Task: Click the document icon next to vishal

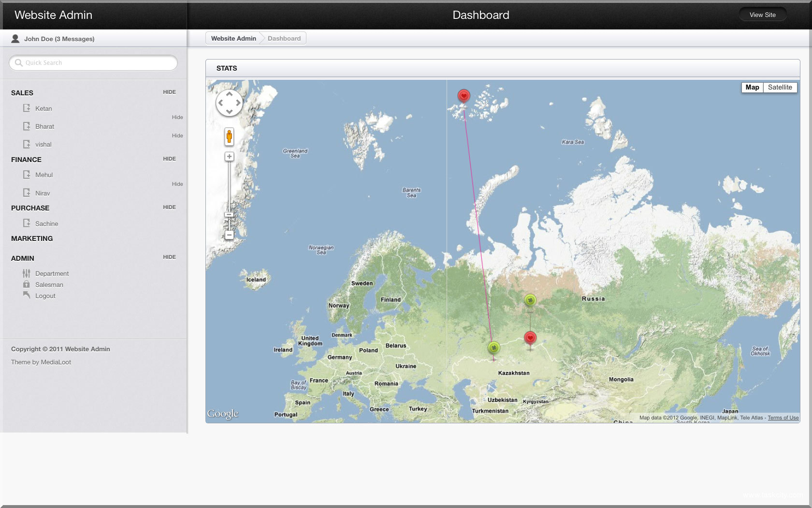Action: [x=27, y=144]
